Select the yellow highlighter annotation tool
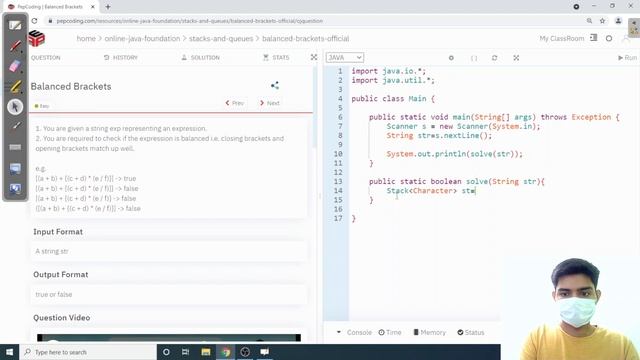Screen dimensions: 640x360 coord(15,87)
